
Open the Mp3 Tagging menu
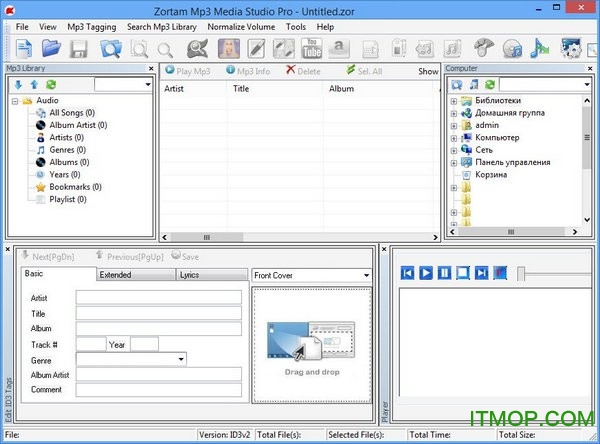click(x=92, y=27)
